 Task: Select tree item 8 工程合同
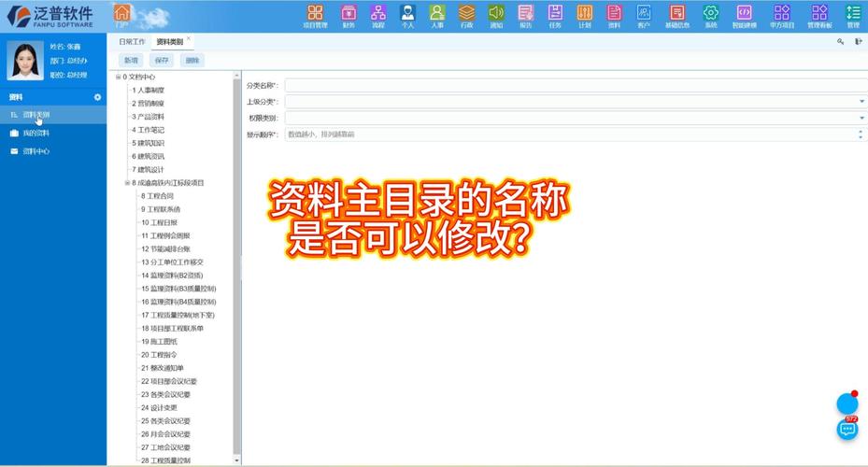(x=157, y=196)
